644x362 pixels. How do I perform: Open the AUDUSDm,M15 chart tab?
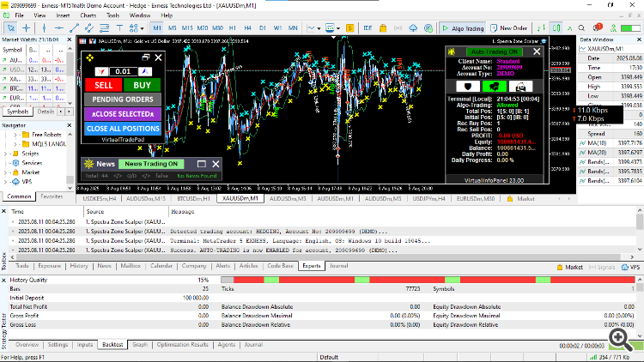(x=146, y=199)
